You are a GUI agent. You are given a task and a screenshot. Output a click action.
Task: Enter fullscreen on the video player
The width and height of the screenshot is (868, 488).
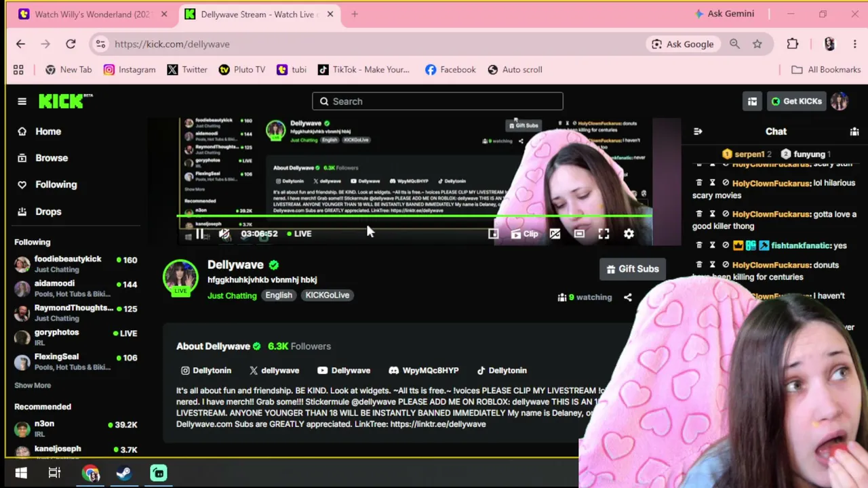tap(604, 234)
